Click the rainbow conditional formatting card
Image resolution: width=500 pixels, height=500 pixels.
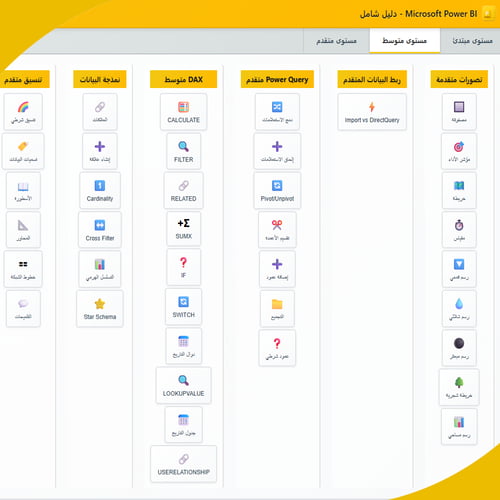click(23, 112)
